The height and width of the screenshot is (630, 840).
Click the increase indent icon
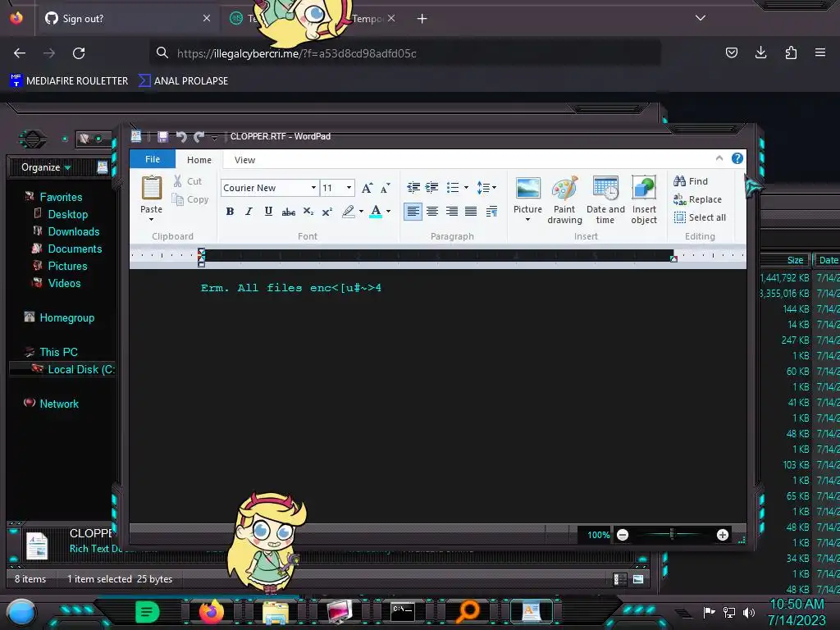[431, 188]
